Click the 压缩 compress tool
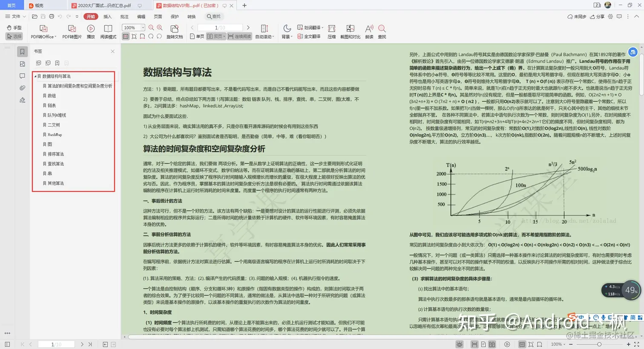This screenshot has width=644, height=349. tap(332, 32)
